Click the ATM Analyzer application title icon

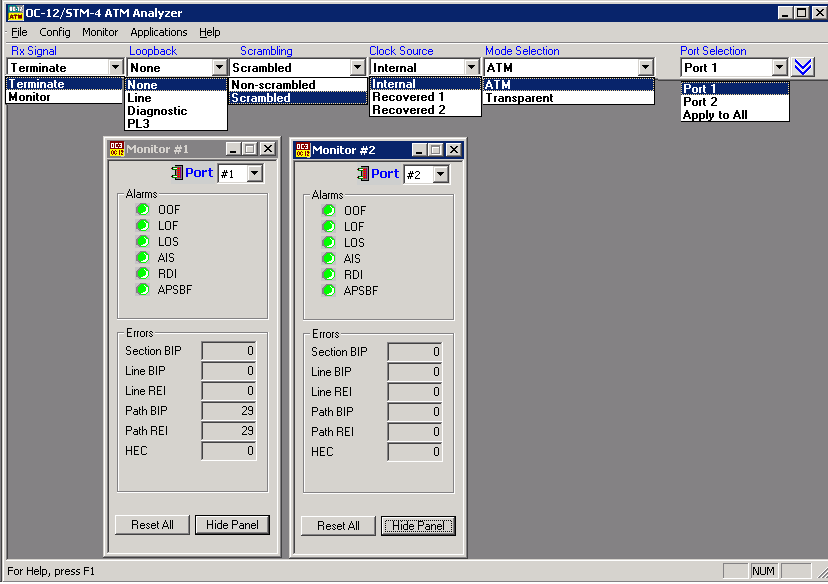pos(15,13)
